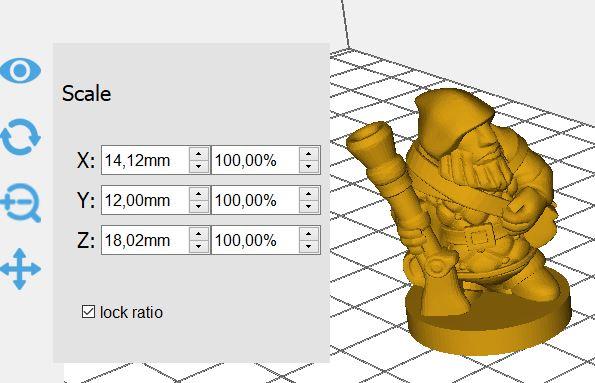Screen dimensions: 595x383
Task: Decrease X percentage with down arrow
Action: [x=309, y=166]
